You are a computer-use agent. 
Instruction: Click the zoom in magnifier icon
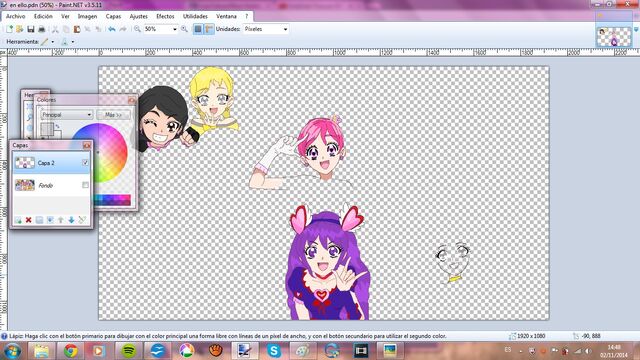tap(184, 29)
